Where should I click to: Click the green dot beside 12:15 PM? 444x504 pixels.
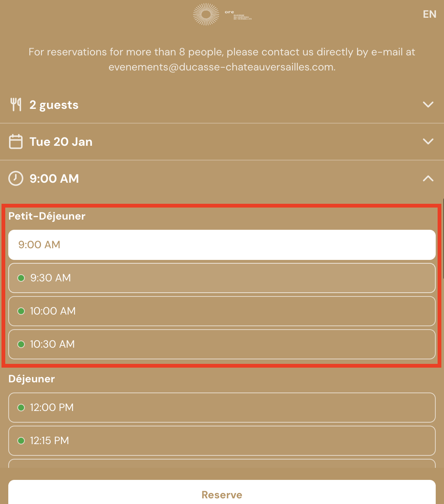click(21, 441)
